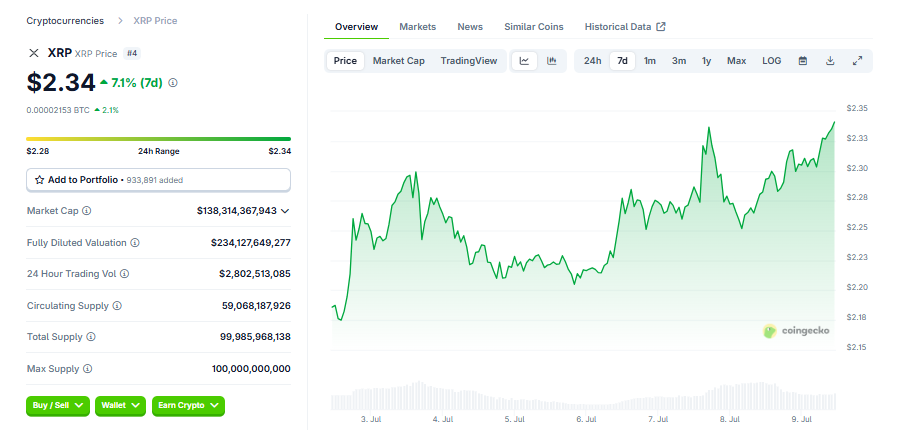The height and width of the screenshot is (430, 901).
Task: Open the Markets tab
Action: tap(418, 26)
